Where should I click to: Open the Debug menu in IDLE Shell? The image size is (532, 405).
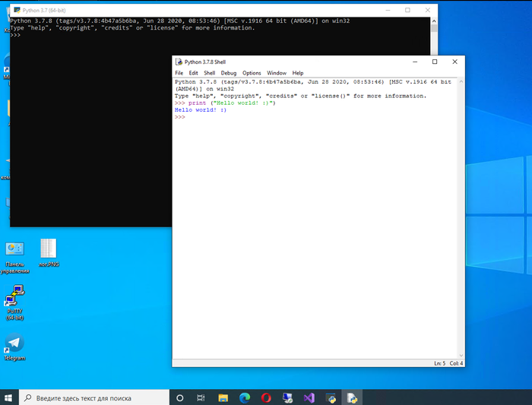[x=229, y=73]
